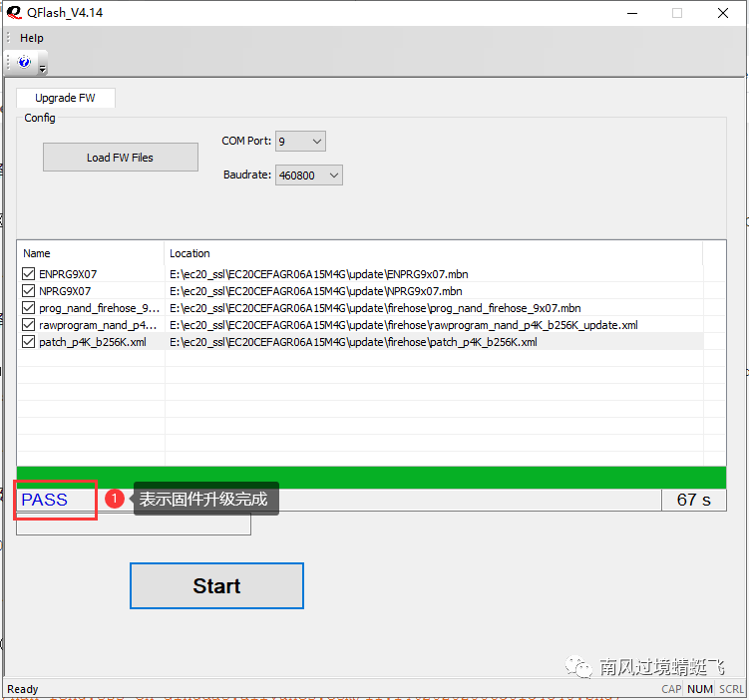This screenshot has height=700, width=749.
Task: Select the patch_p4K_b256K.xml location path
Action: tap(353, 342)
